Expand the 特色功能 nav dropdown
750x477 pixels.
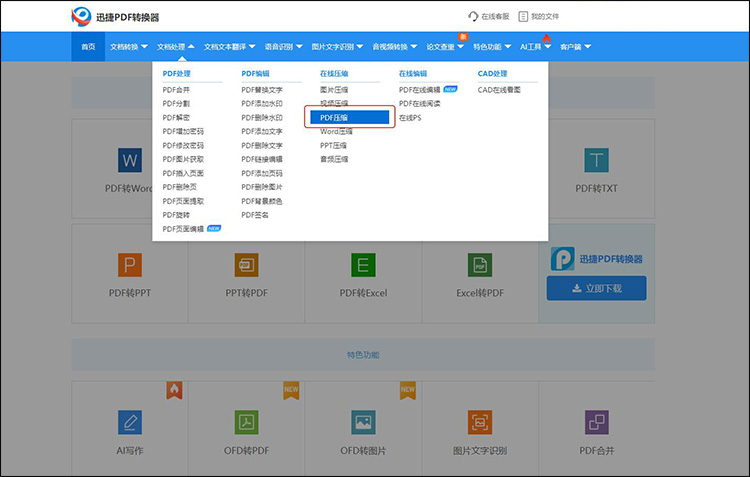pos(492,46)
